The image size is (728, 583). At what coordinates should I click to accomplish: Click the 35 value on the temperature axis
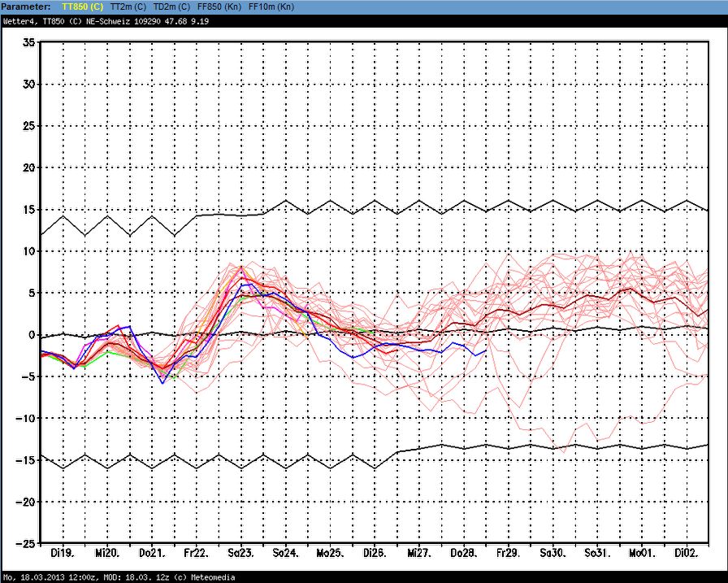tap(28, 42)
